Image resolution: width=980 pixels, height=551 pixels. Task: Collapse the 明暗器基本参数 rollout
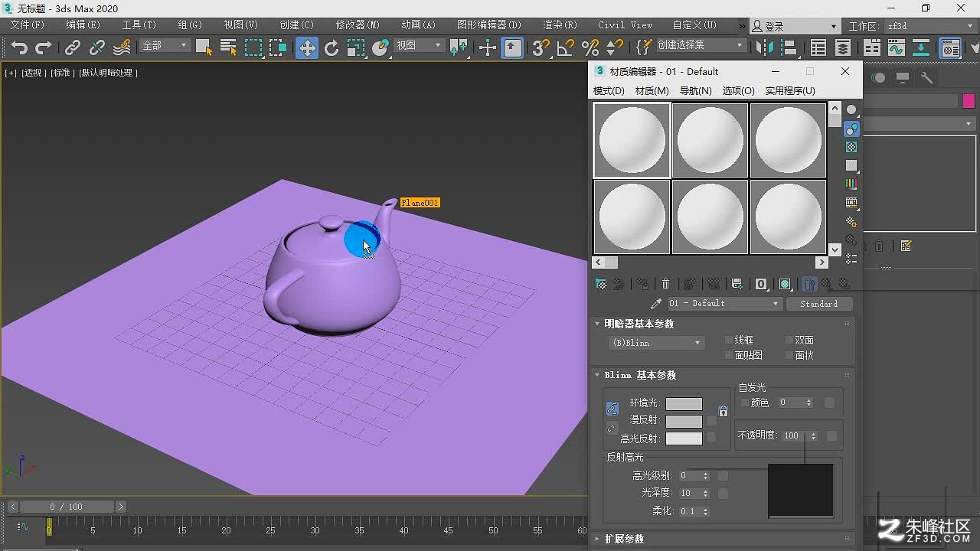tap(639, 324)
